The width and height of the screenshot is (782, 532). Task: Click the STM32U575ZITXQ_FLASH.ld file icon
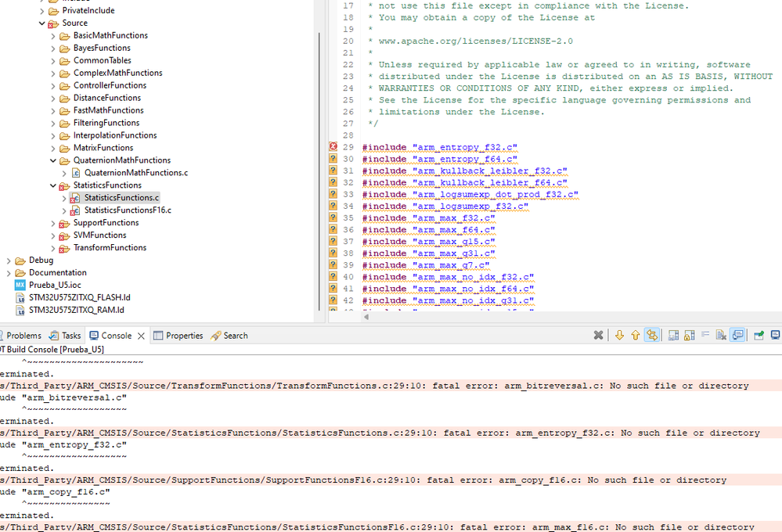tap(20, 297)
